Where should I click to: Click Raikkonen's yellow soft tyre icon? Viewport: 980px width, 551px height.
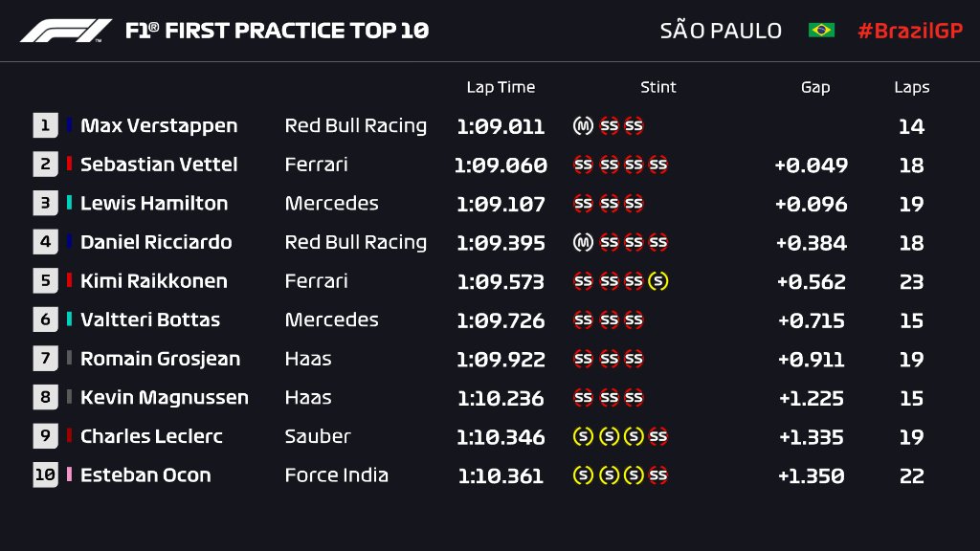click(x=657, y=281)
